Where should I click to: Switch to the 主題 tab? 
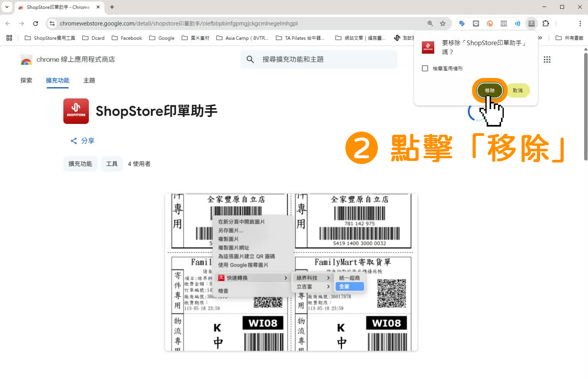pos(89,80)
